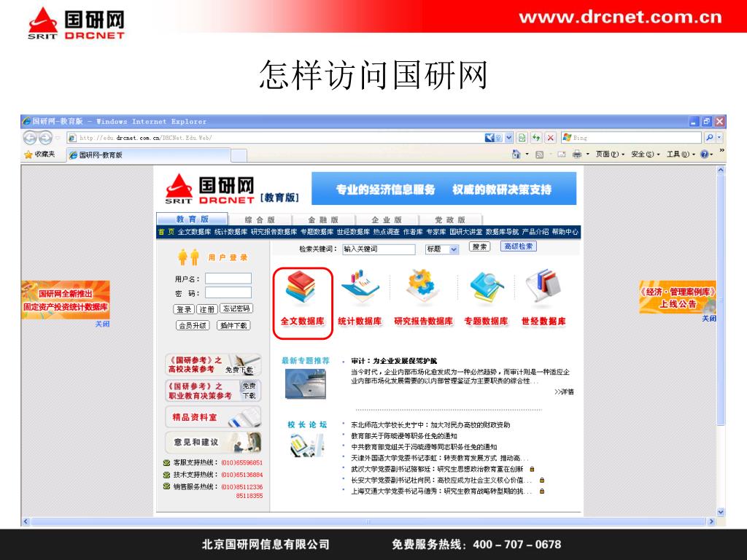Close the 固定资产投资统计数据库 ad via 关闭
Image resolution: width=747 pixels, height=560 pixels.
pyautogui.click(x=102, y=324)
